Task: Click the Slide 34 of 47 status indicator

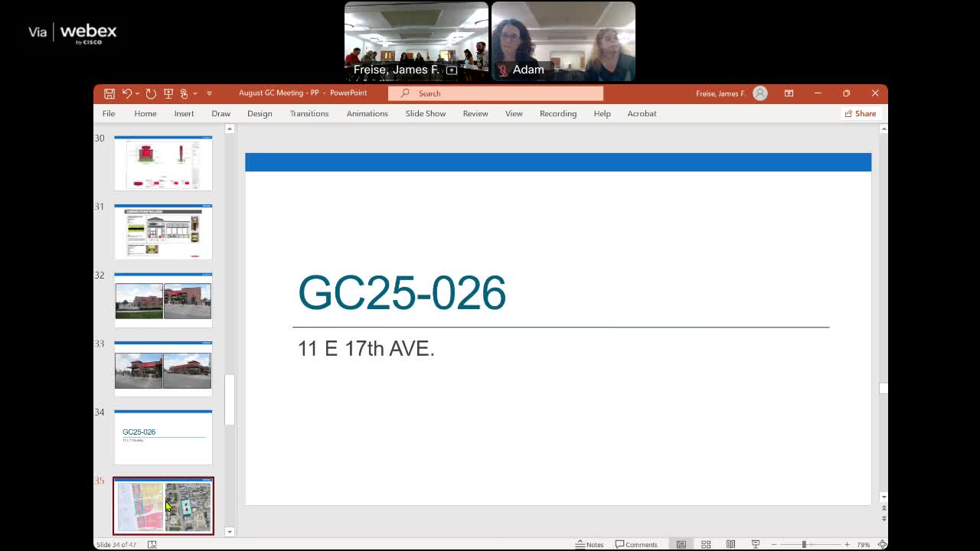Action: [116, 544]
